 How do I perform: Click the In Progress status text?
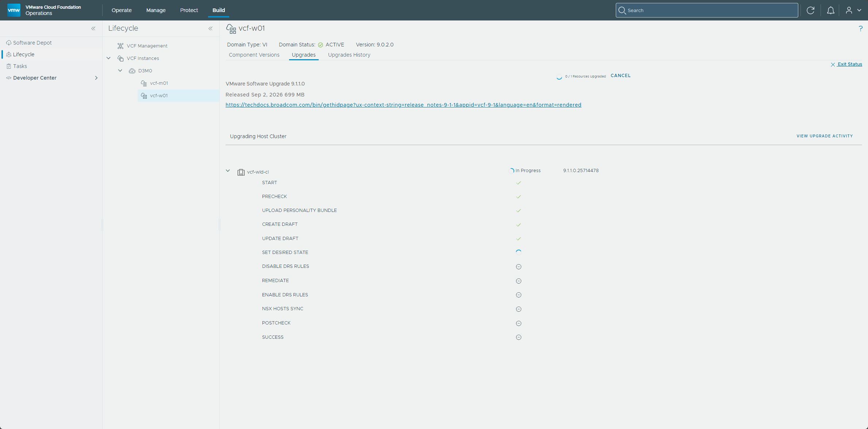[528, 171]
